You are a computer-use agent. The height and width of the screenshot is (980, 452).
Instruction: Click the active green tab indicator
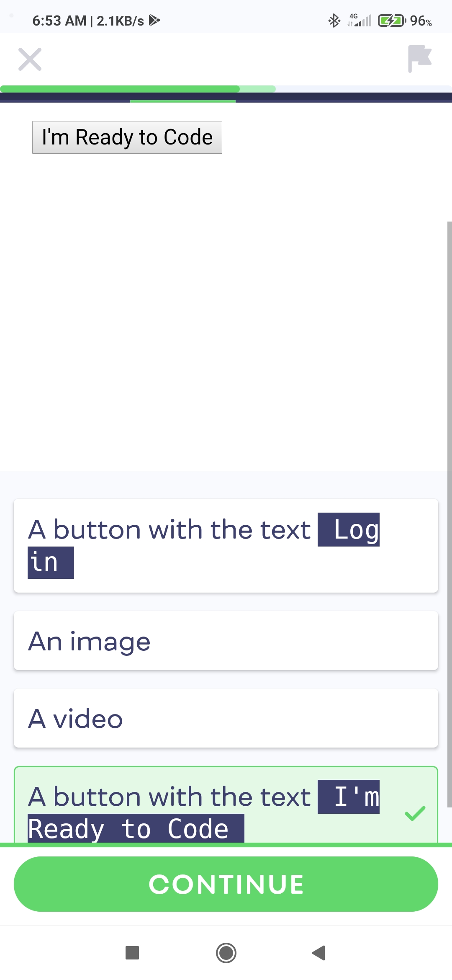tap(183, 101)
